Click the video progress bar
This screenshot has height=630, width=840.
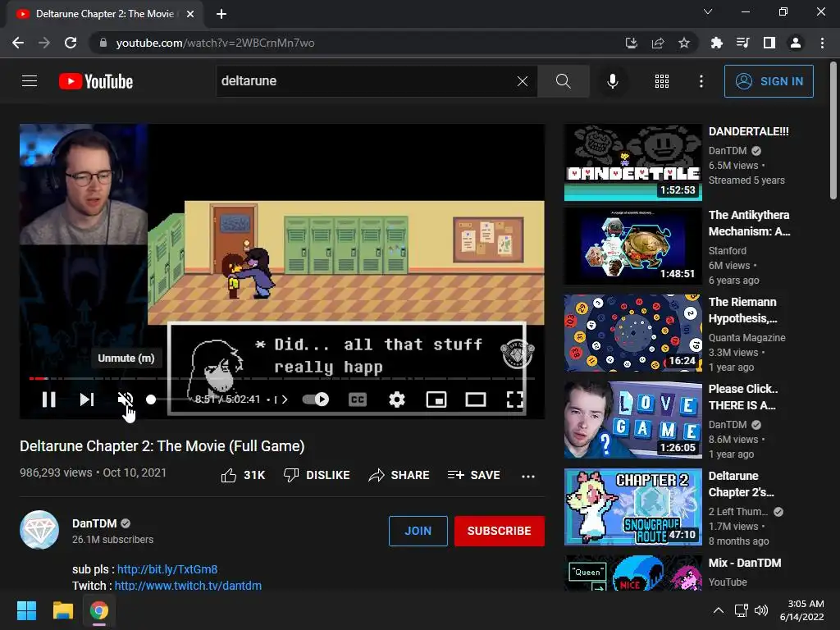pos(282,378)
